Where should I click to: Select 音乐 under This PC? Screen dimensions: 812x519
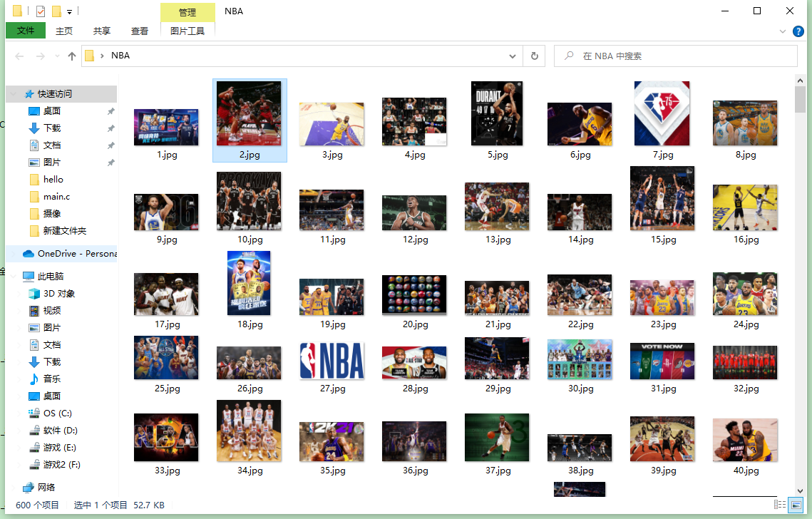tap(52, 379)
